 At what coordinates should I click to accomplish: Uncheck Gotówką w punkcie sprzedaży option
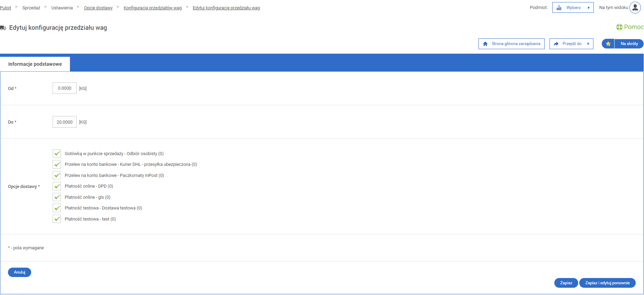pos(57,153)
